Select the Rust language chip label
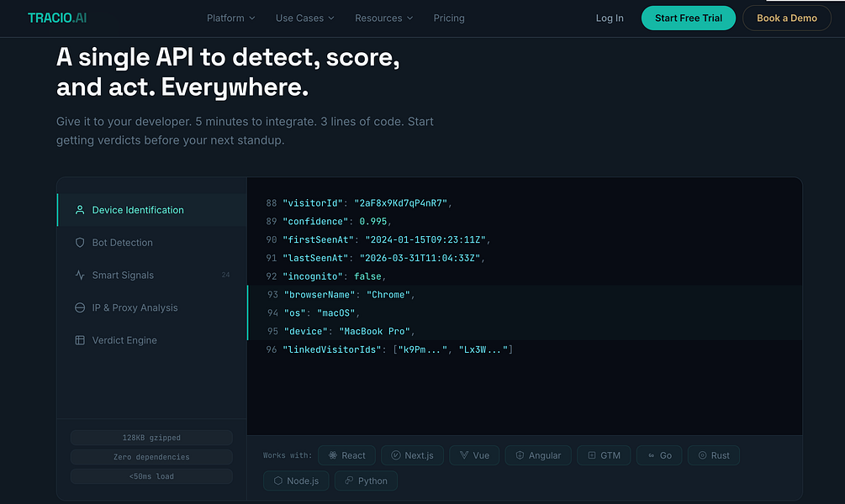 [x=720, y=455]
